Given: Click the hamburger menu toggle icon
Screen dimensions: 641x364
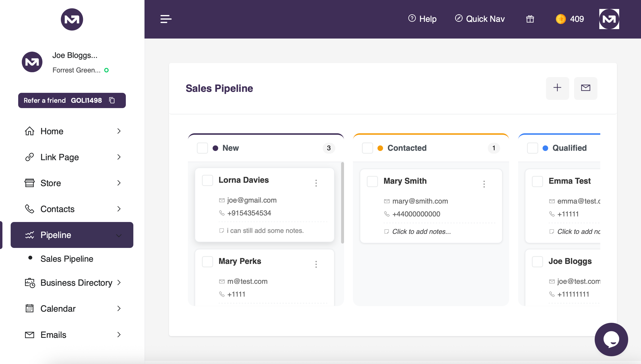Looking at the screenshot, I should (166, 19).
